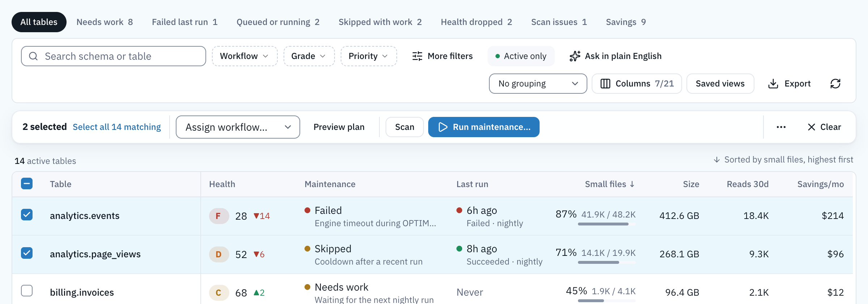Open the Workflow filter dropdown
Viewport: 868px width, 304px height.
[x=244, y=56]
